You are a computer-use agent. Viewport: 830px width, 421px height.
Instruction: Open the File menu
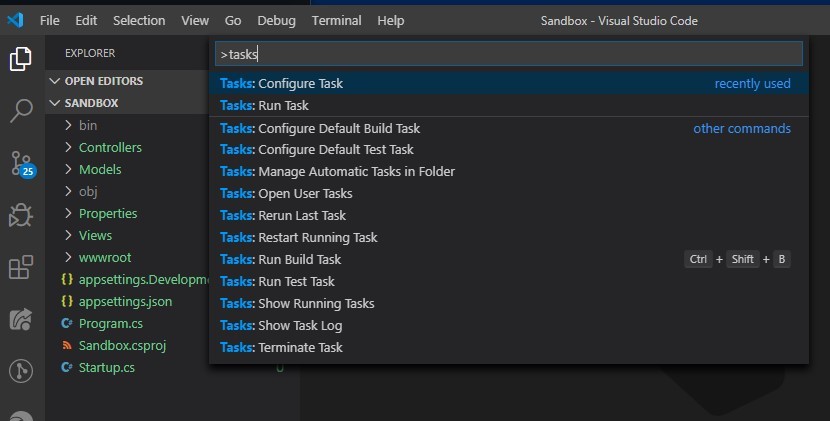[x=50, y=21]
